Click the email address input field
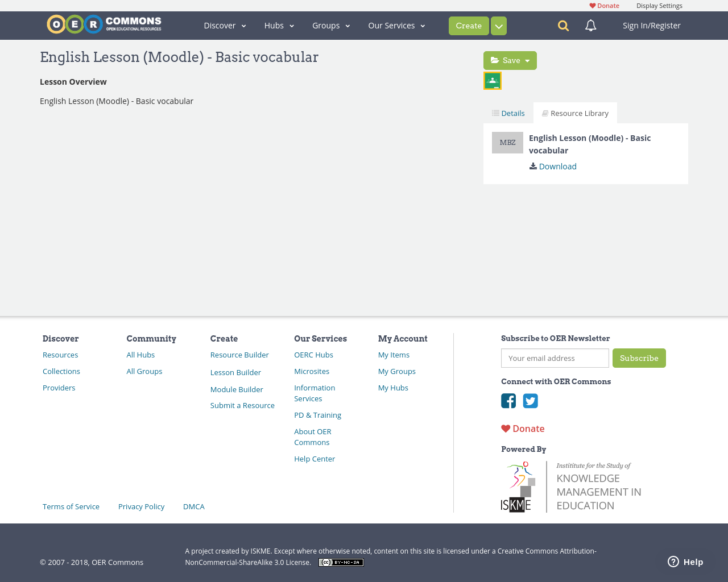The width and height of the screenshot is (728, 582). point(555,358)
